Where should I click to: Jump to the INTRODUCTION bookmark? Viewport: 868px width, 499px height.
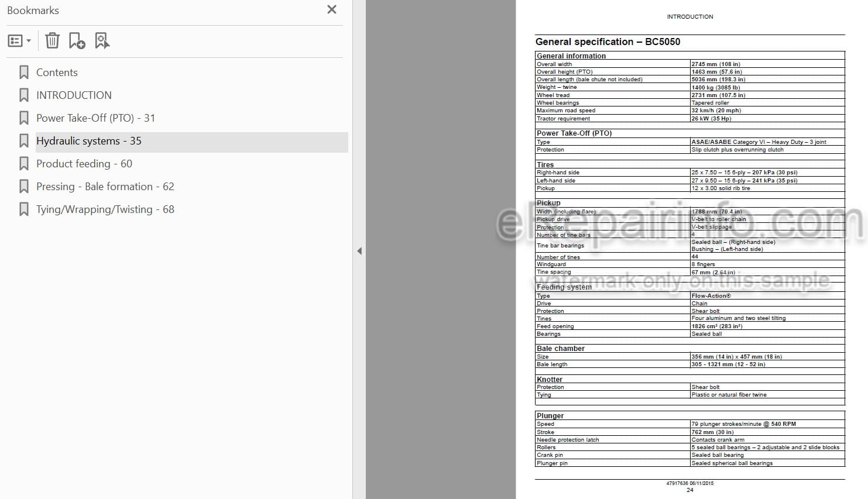74,95
